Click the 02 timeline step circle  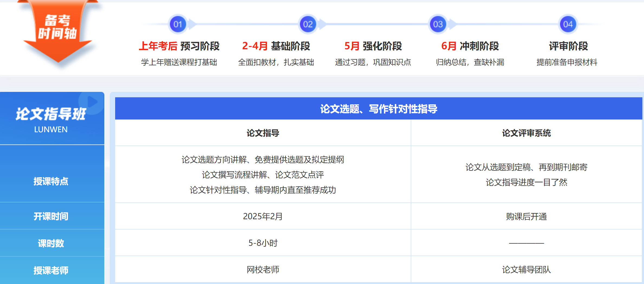pyautogui.click(x=308, y=24)
